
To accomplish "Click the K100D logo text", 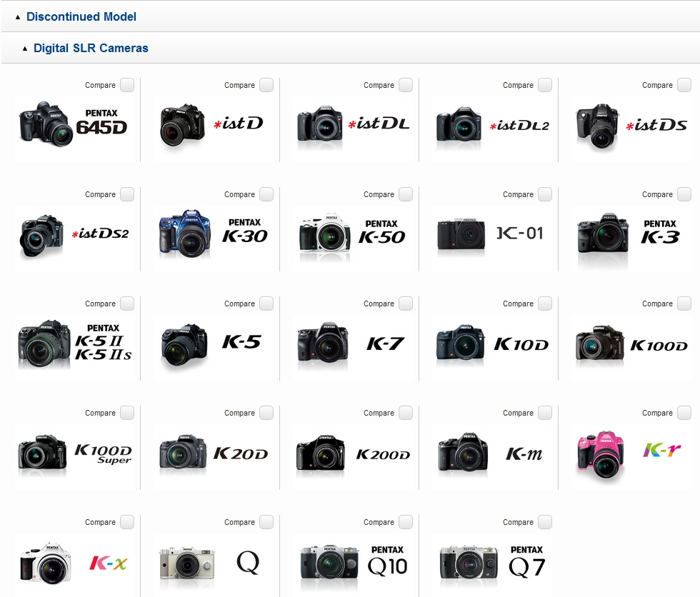I will point(659,346).
